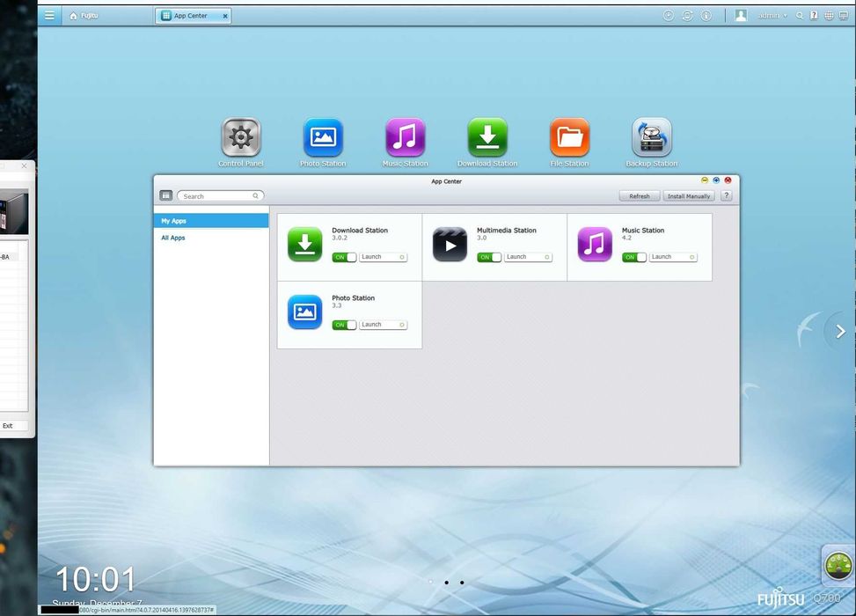Screen dimensions: 856x616
Task: Open Download Station desktop icon
Action: (487, 137)
